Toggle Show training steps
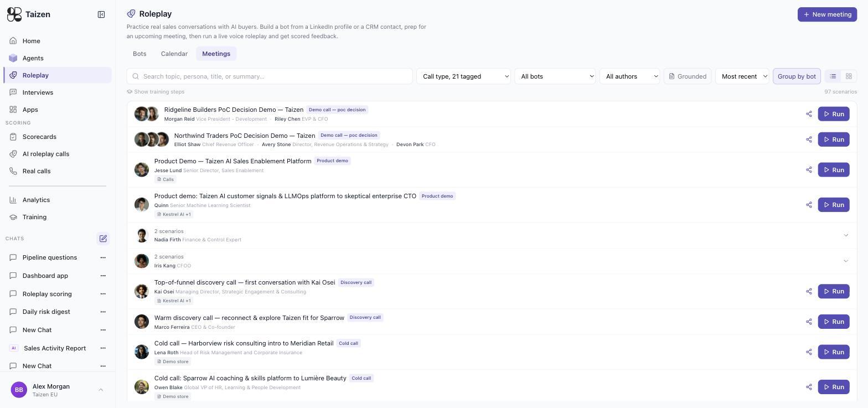868x408 pixels. pyautogui.click(x=156, y=92)
